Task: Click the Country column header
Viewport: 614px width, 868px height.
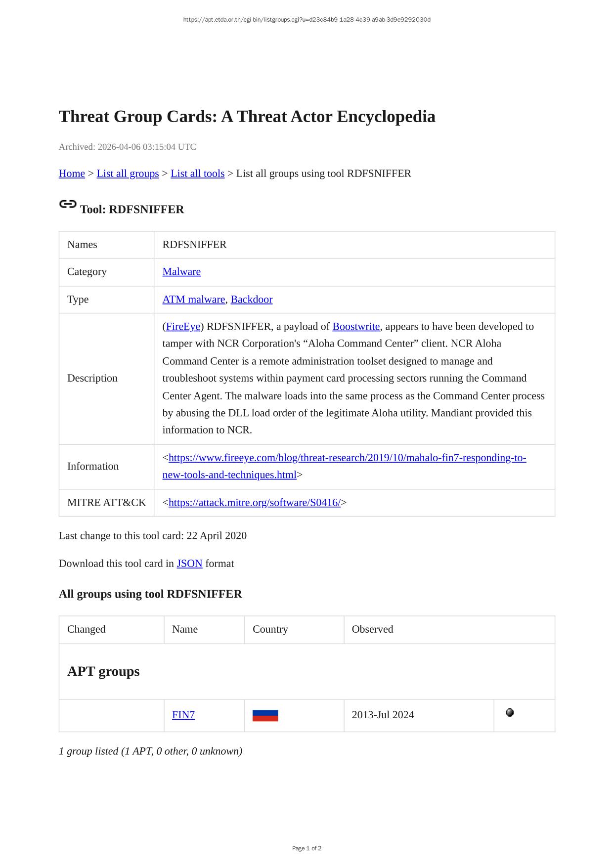Action: (270, 629)
